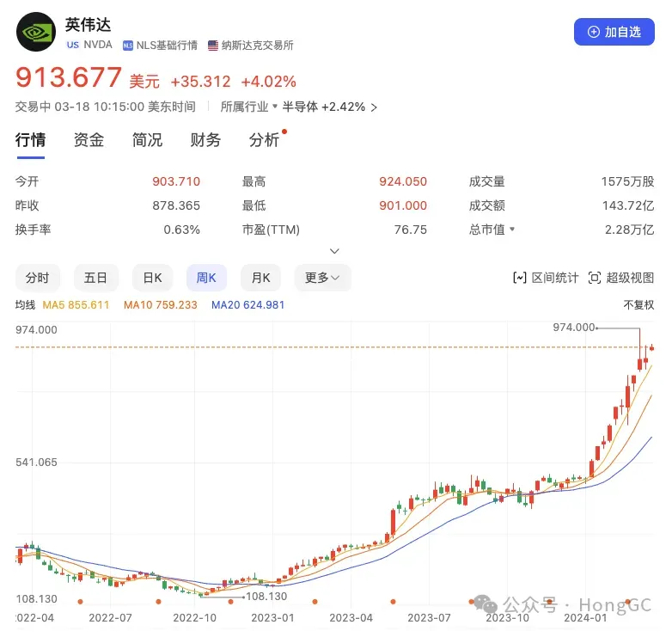Open the 资金 tab
The width and height of the screenshot is (672, 631).
89,140
